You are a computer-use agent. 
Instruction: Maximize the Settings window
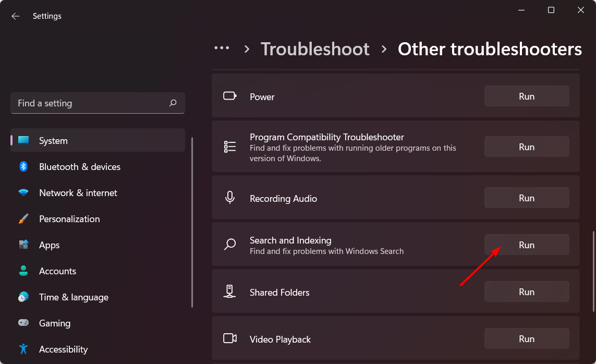[551, 10]
